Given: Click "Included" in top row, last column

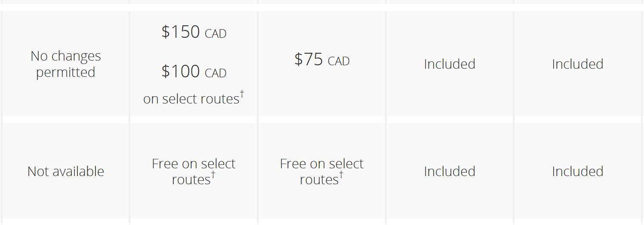Looking at the screenshot, I should click(577, 64).
